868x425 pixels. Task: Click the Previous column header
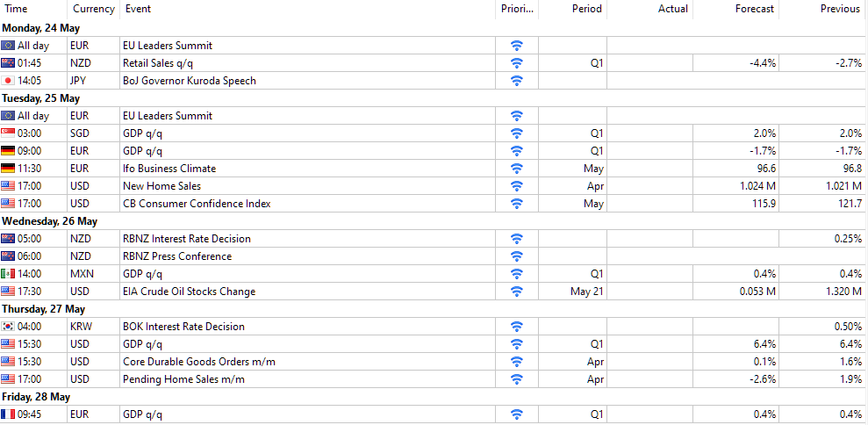(839, 9)
